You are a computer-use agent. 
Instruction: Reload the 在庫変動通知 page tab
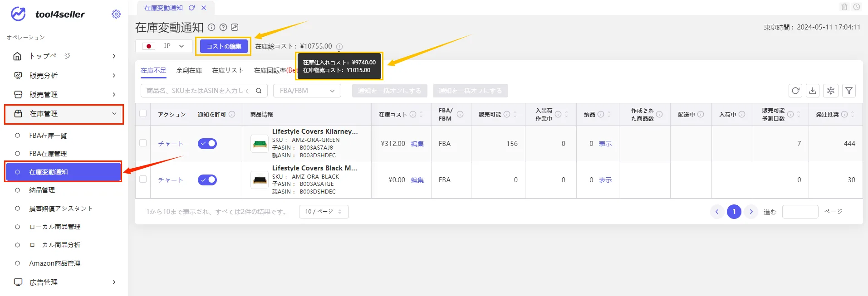coord(191,8)
